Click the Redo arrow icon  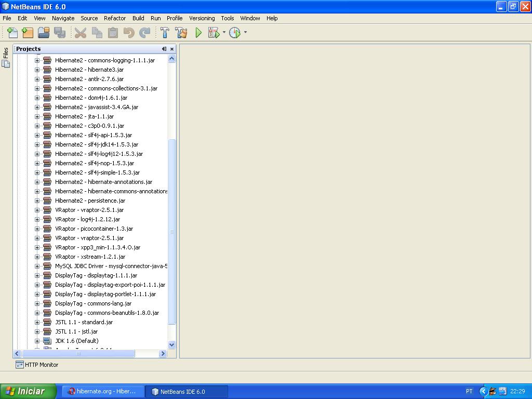point(145,33)
